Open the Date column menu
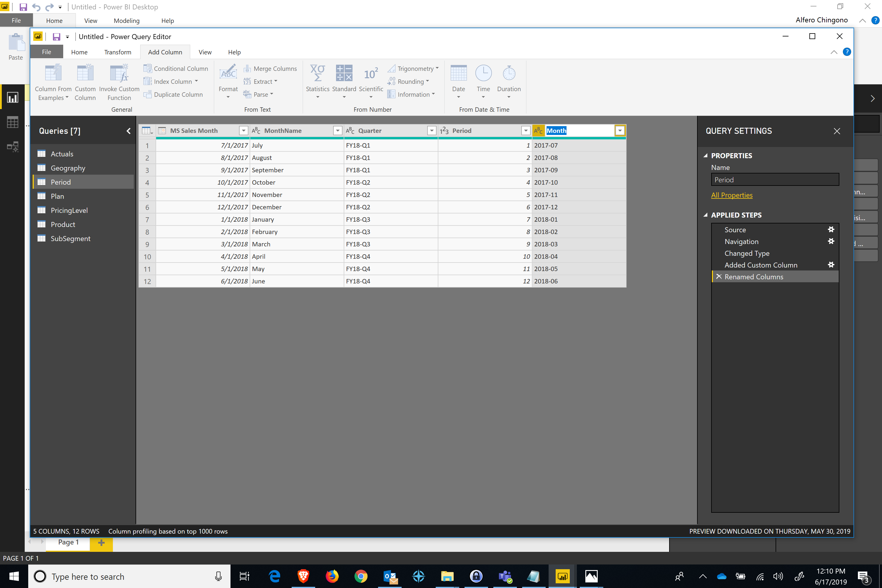The width and height of the screenshot is (882, 588). coord(458,82)
